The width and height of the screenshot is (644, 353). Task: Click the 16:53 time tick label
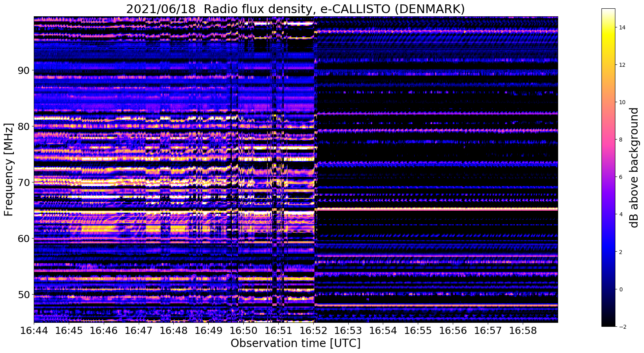point(349,331)
